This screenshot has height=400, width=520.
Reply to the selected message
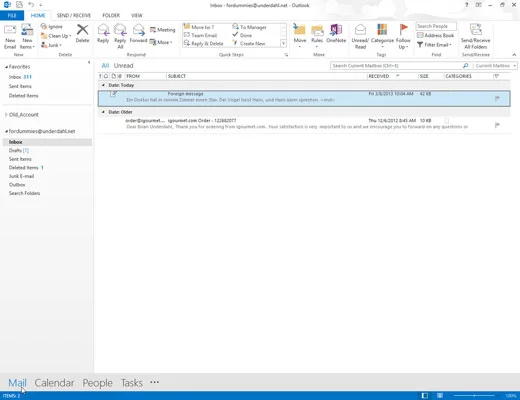click(103, 34)
